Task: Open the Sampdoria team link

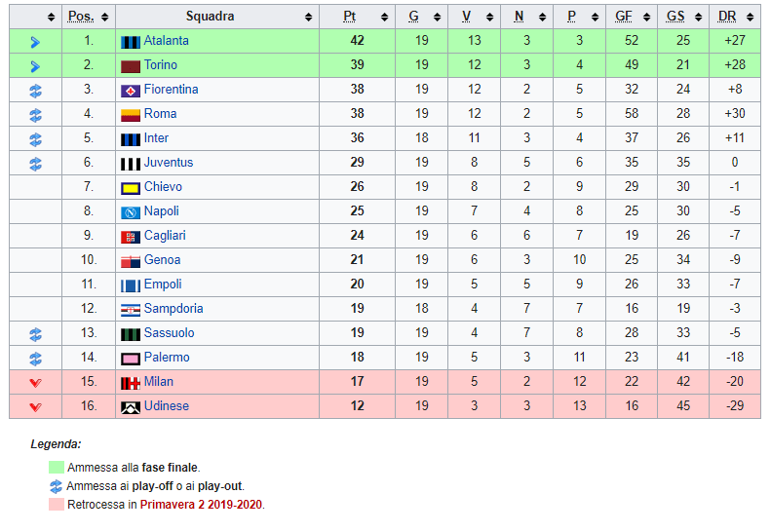Action: pos(173,308)
